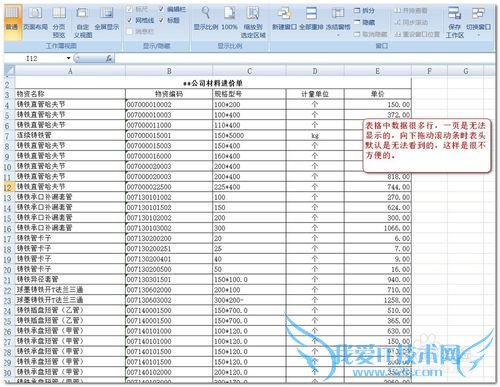Select column F header
The image size is (500, 387).
click(429, 71)
